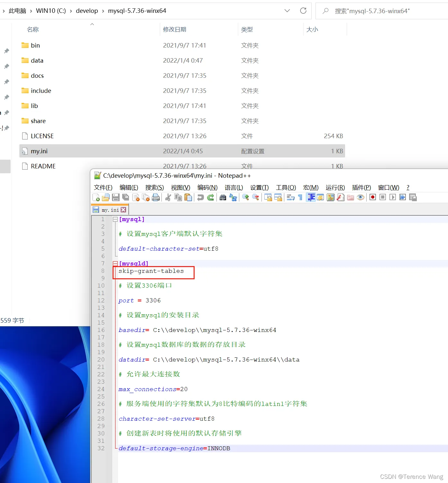Toggle the indent guide toolbar icon
Image resolution: width=448 pixels, height=483 pixels.
311,197
